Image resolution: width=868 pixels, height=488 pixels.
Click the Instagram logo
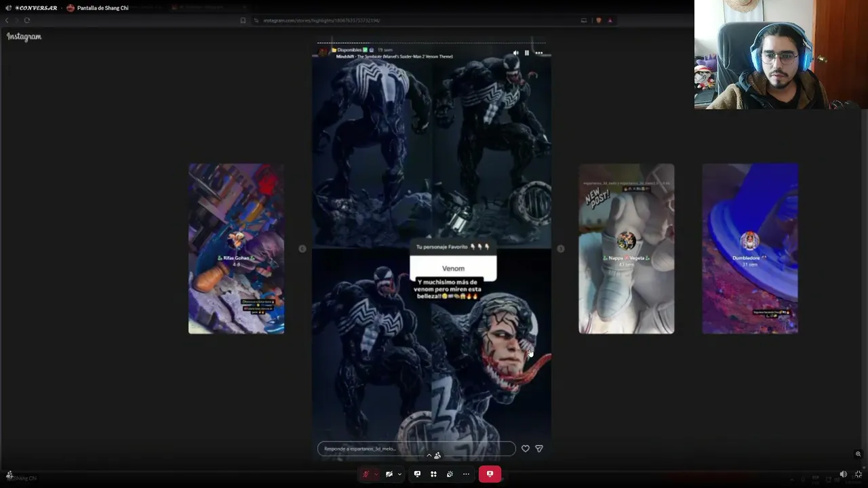(24, 37)
